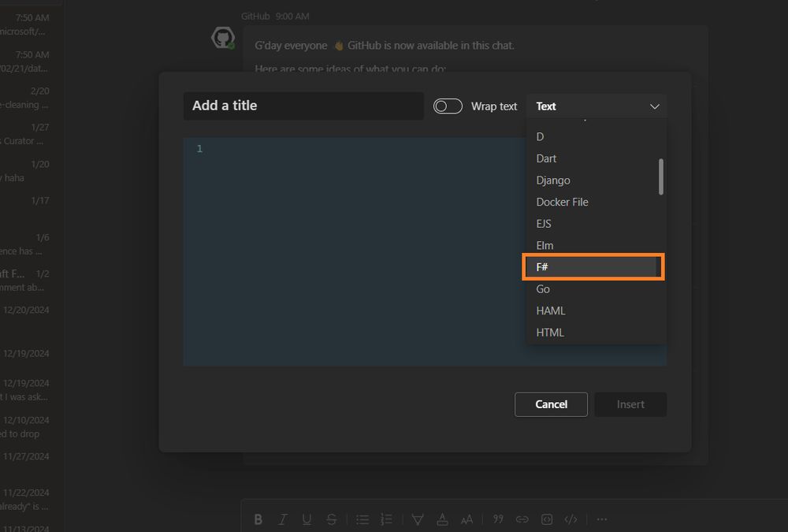Open the font size options
Viewport: 788px width, 532px height.
click(x=466, y=519)
